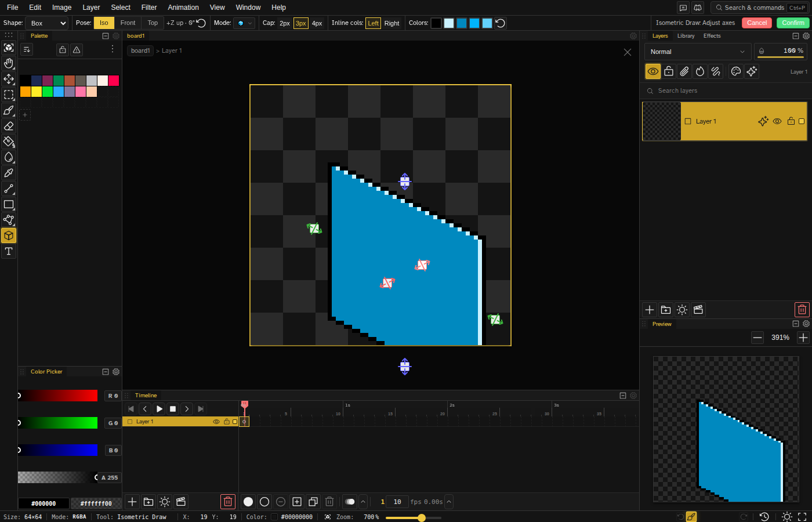Open the Layer menu

click(91, 8)
